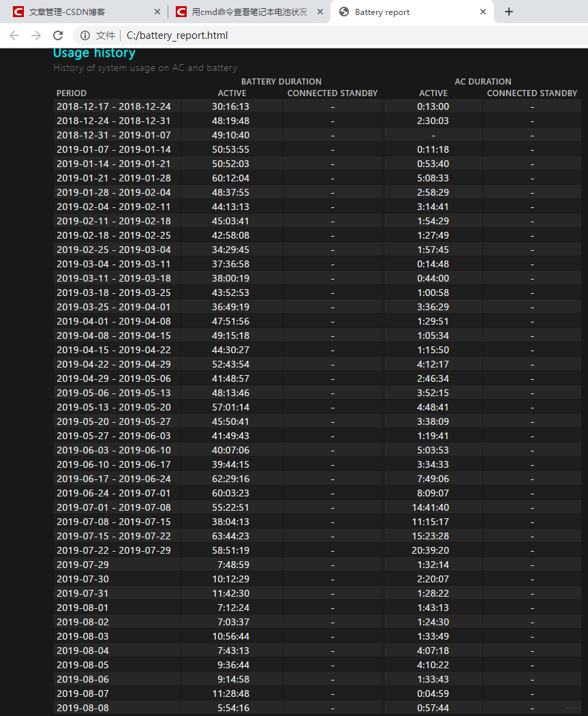This screenshot has height=716, width=588.
Task: Click AC active value 5:03:53
Action: (433, 450)
